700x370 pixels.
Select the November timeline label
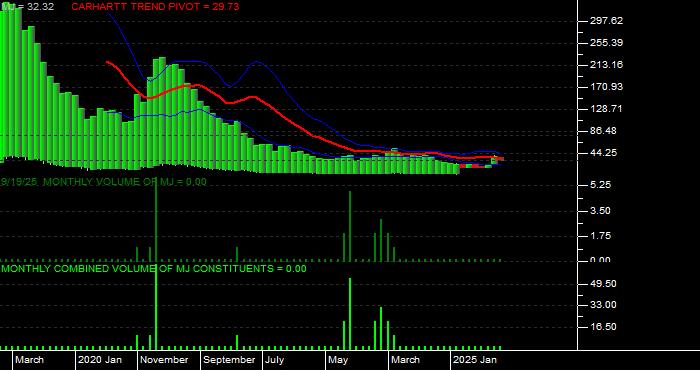click(164, 360)
